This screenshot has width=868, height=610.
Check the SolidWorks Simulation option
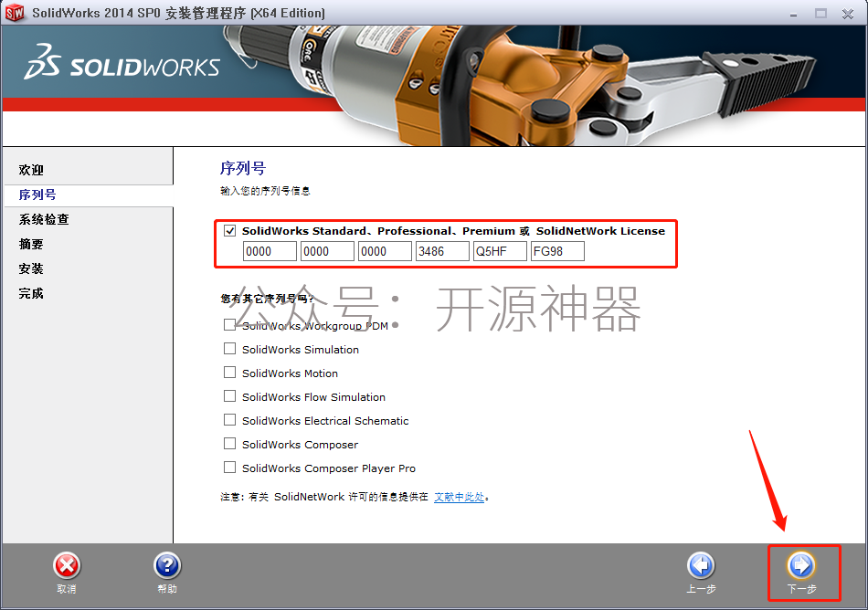[229, 349]
